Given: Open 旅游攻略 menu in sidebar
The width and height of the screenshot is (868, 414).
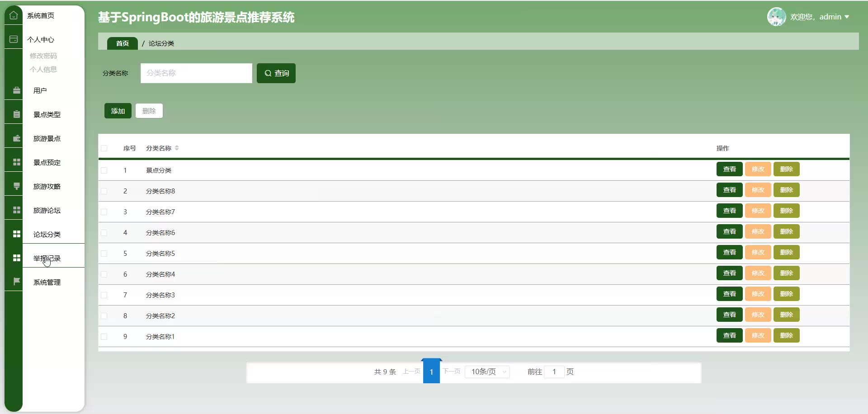Looking at the screenshot, I should pyautogui.click(x=47, y=186).
